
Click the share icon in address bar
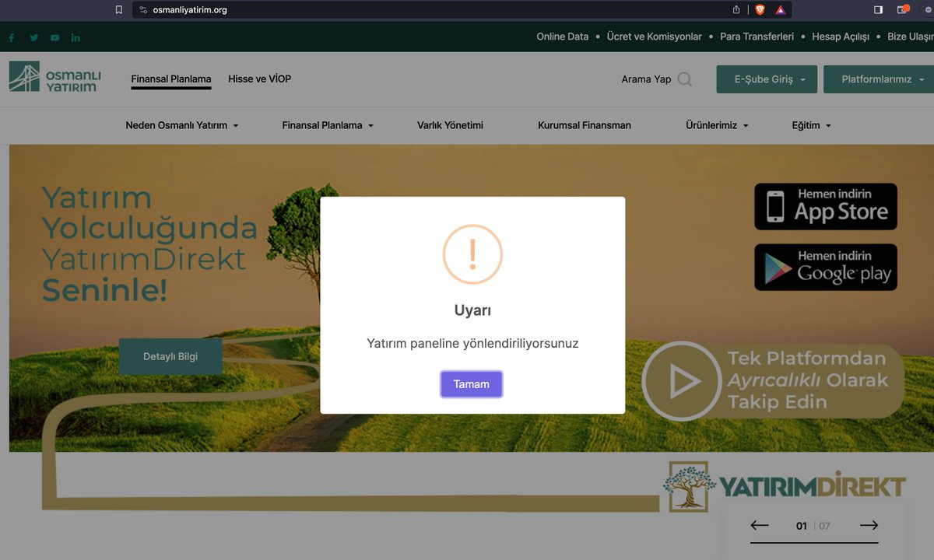(x=736, y=10)
